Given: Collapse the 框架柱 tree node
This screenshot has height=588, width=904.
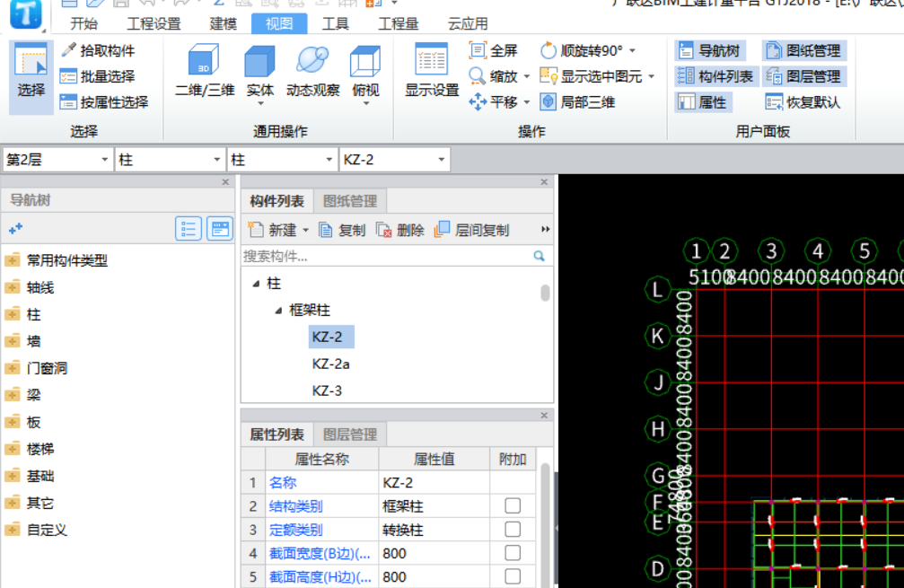Looking at the screenshot, I should tap(278, 311).
